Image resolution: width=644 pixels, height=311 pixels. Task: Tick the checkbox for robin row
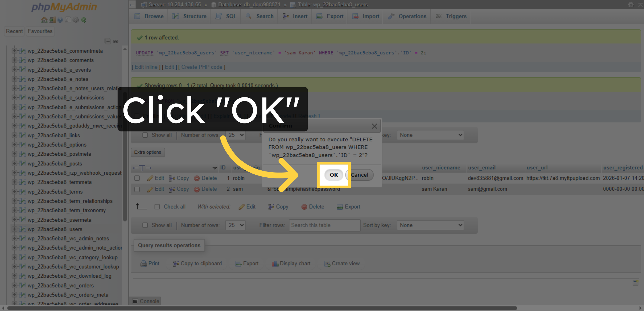pos(137,178)
